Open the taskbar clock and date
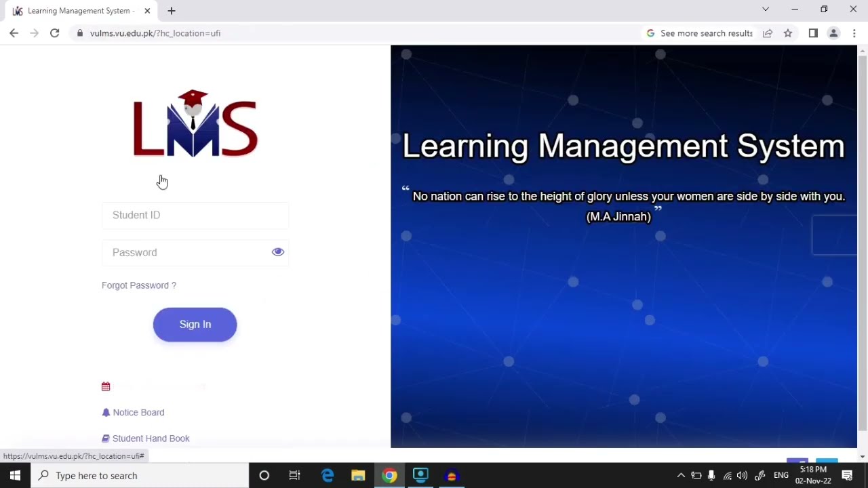 click(x=813, y=475)
